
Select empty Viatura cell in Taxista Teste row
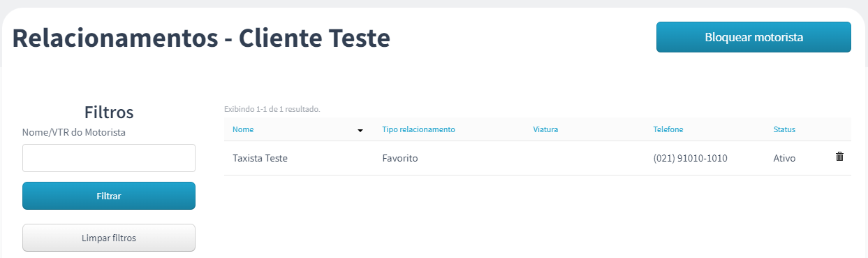[x=585, y=158]
